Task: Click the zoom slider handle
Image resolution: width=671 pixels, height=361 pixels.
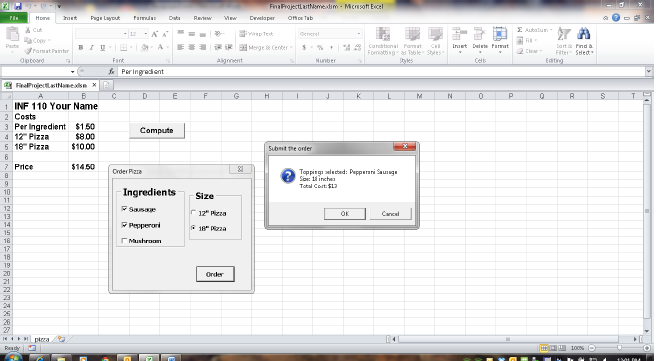Action: click(619, 348)
